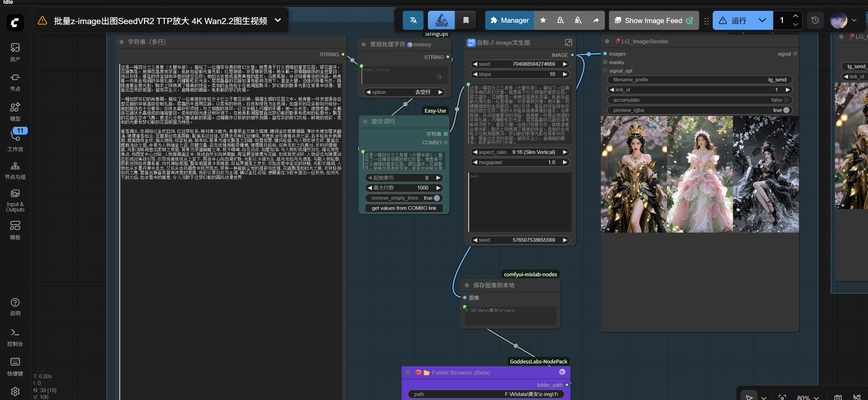Click the Manager button
The width and height of the screenshot is (868, 400).
tap(510, 20)
